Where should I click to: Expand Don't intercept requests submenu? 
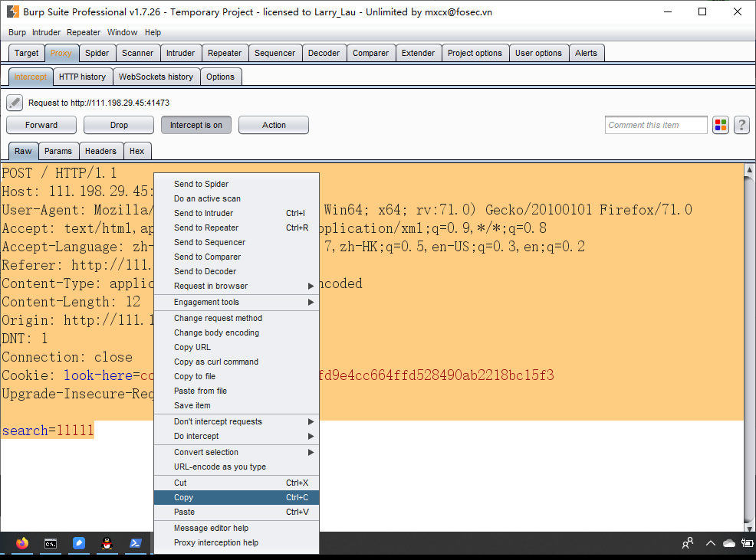236,421
